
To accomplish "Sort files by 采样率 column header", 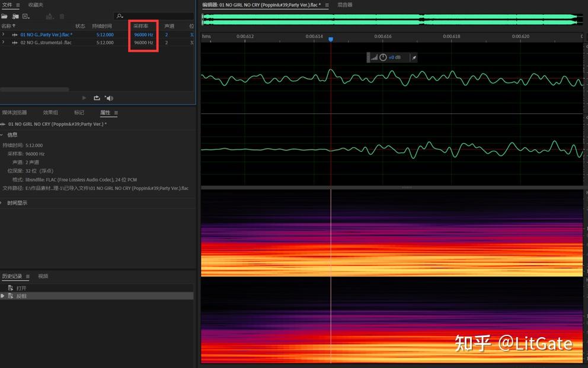I will [x=140, y=26].
